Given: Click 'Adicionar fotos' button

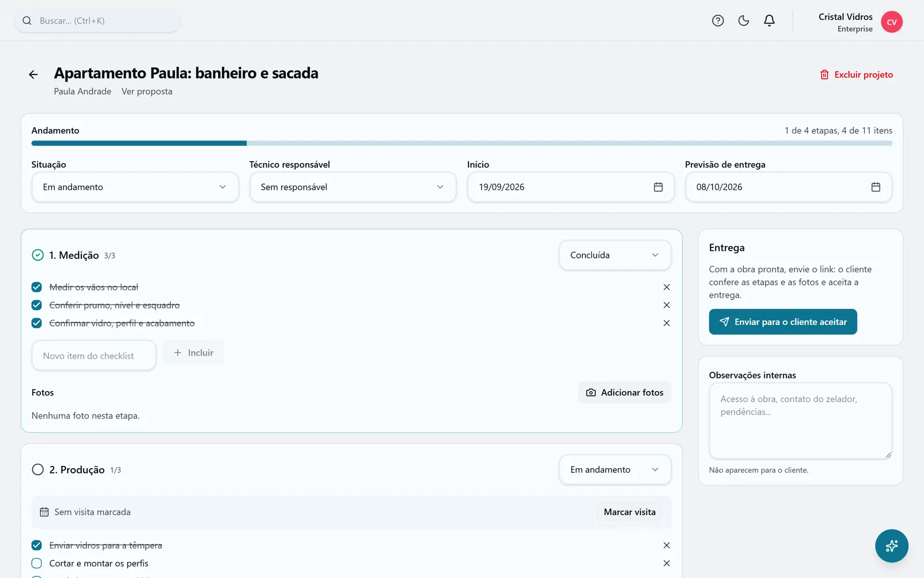Looking at the screenshot, I should click(625, 392).
